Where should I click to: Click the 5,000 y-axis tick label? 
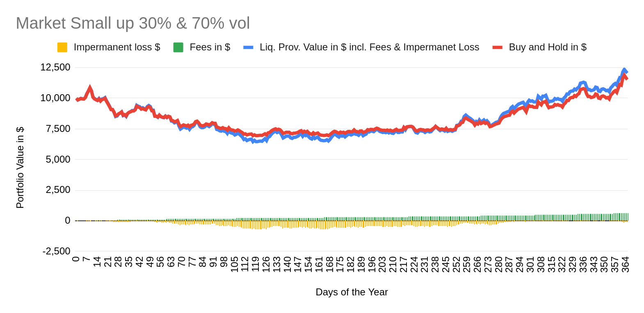[58, 159]
